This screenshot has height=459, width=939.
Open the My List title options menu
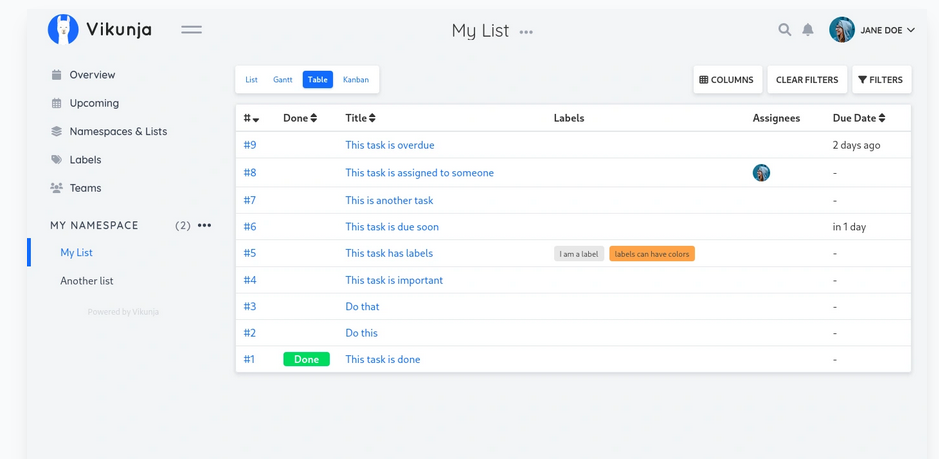[x=526, y=32]
